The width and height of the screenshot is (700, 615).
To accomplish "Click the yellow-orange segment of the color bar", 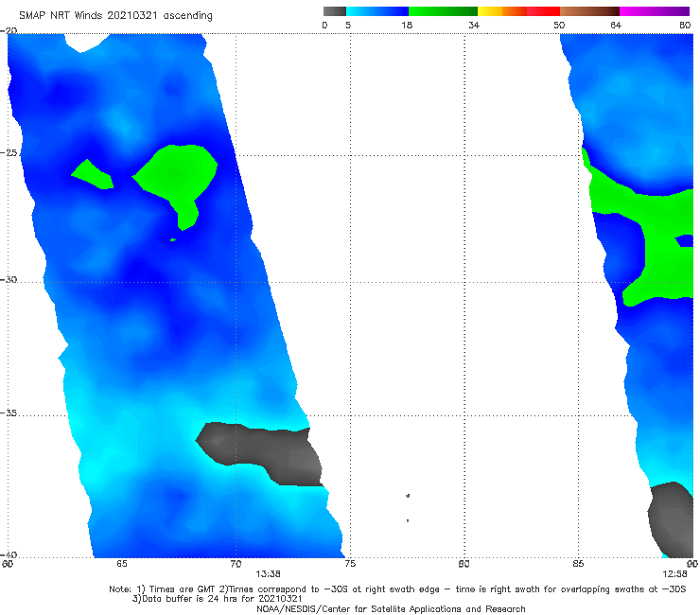I will [x=501, y=11].
